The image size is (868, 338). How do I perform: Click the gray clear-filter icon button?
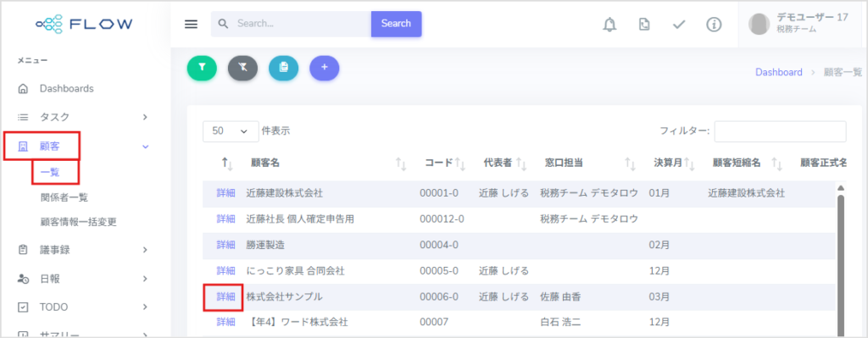(x=242, y=68)
